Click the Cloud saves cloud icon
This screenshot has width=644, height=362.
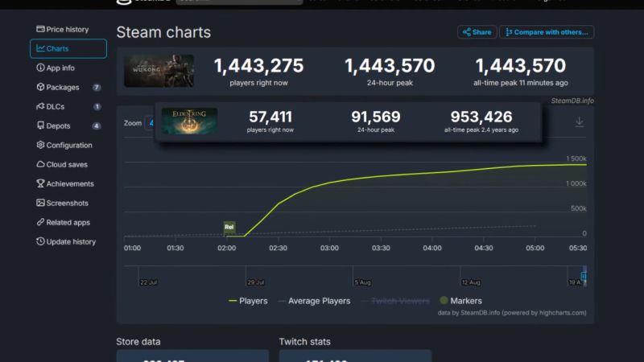(40, 164)
